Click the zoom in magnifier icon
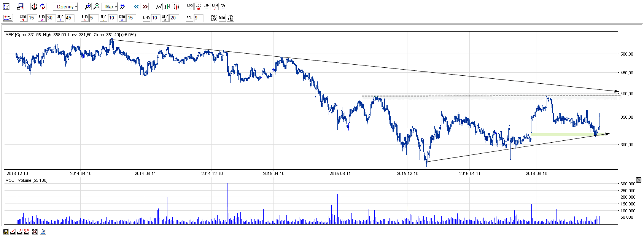The width and height of the screenshot is (644, 237). [x=88, y=6]
